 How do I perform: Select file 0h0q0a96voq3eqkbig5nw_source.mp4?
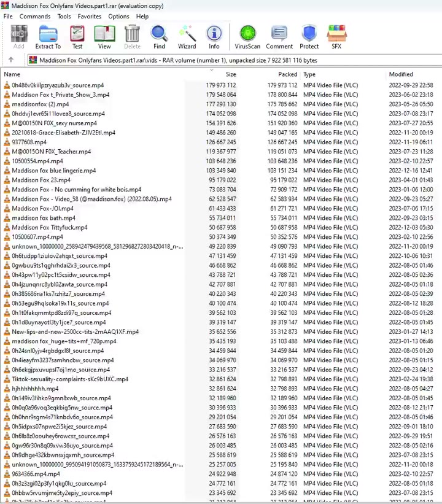tap(62, 408)
